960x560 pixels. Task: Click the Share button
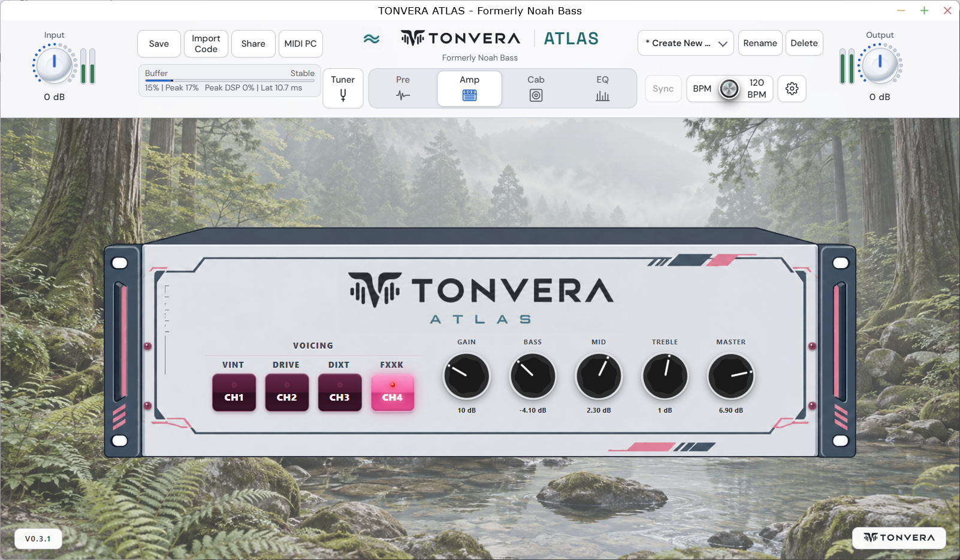(253, 44)
